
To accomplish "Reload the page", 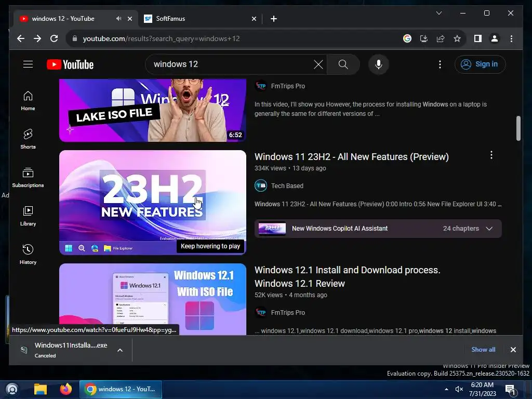I will (x=54, y=38).
